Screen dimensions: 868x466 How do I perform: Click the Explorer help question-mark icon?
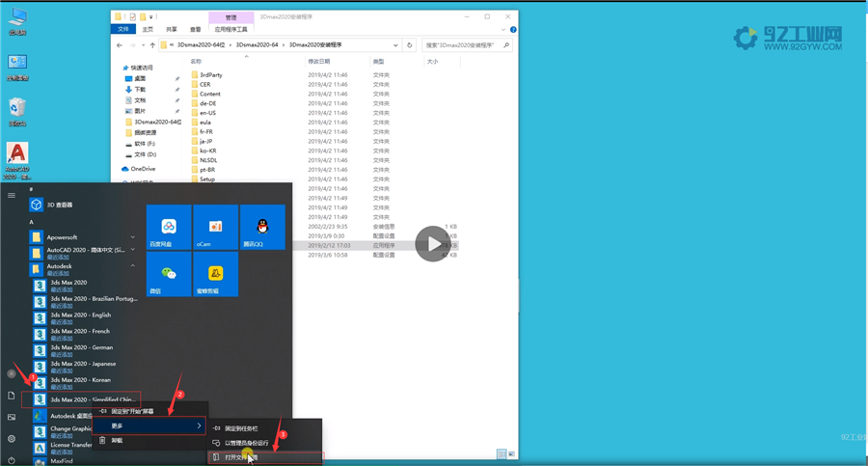click(x=513, y=29)
